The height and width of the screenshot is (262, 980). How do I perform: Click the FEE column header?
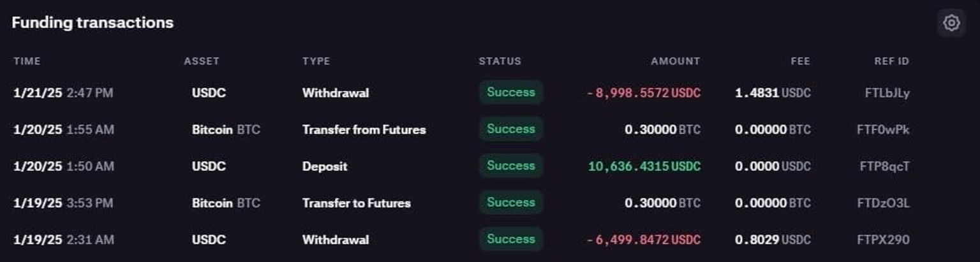[x=800, y=61]
